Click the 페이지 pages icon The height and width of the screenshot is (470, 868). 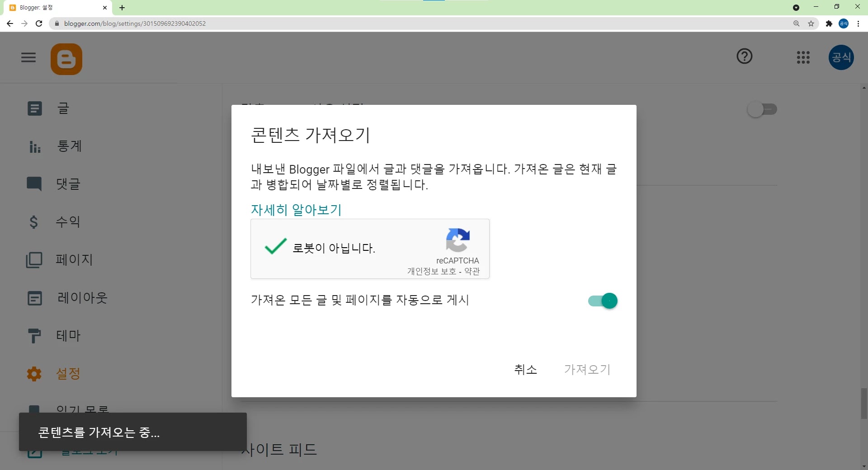tap(34, 260)
